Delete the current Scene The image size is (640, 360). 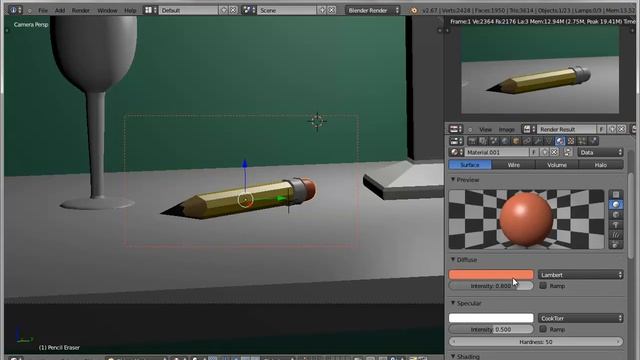tap(332, 10)
